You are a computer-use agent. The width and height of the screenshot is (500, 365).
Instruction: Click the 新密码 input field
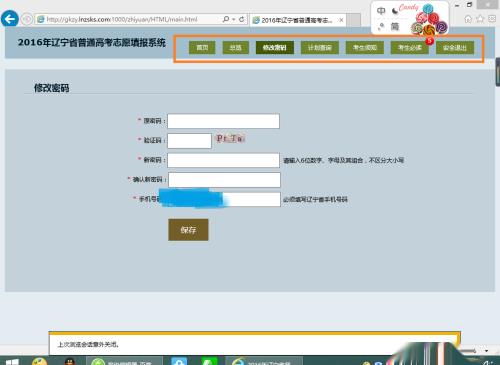click(x=223, y=160)
